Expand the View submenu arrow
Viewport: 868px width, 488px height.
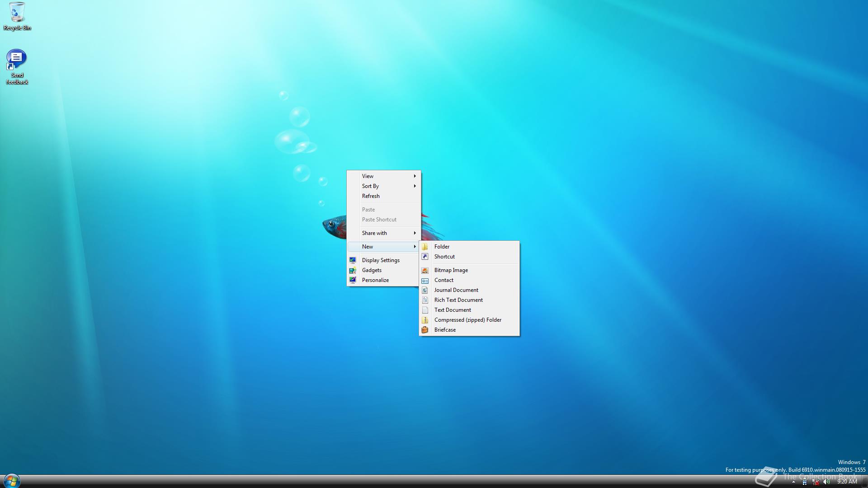click(x=415, y=176)
